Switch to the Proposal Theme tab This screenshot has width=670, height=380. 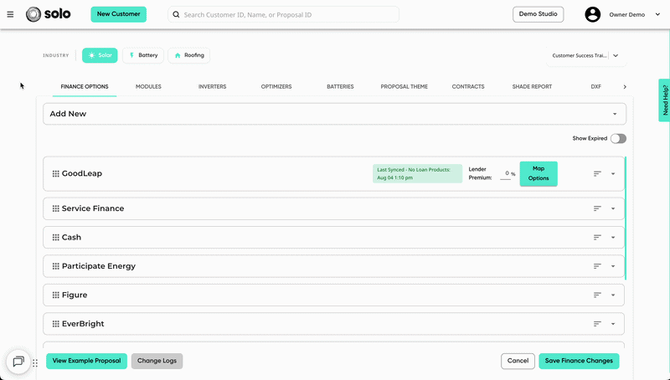click(x=404, y=87)
